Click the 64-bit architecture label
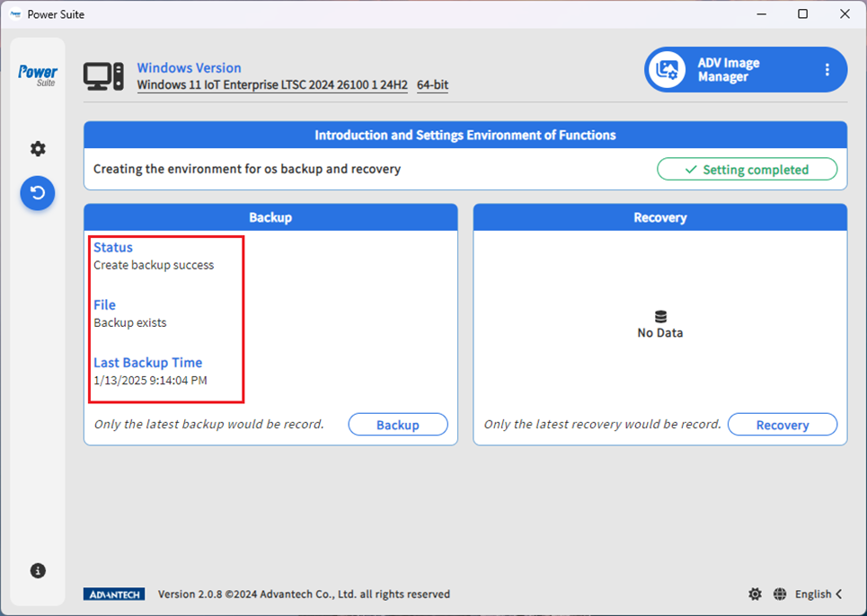The width and height of the screenshot is (867, 616). 432,85
